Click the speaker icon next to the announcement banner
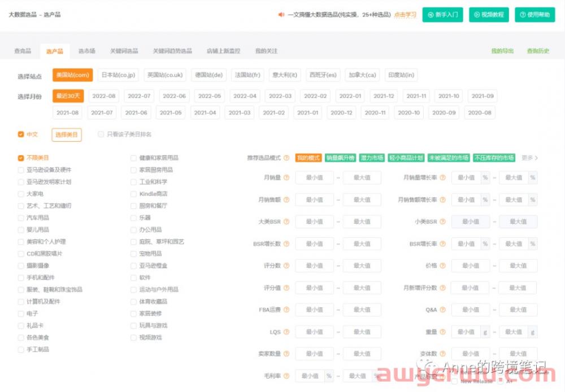The image size is (565, 392). coord(281,15)
